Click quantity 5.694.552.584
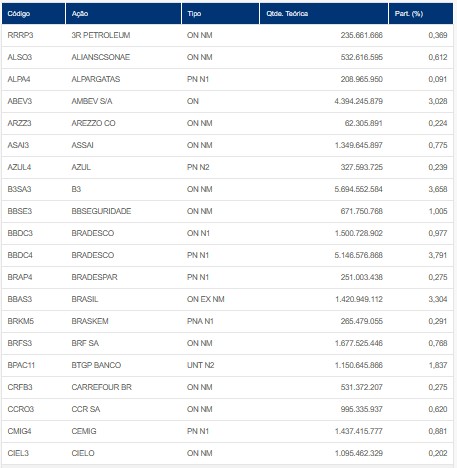The height and width of the screenshot is (468, 457). [359, 189]
